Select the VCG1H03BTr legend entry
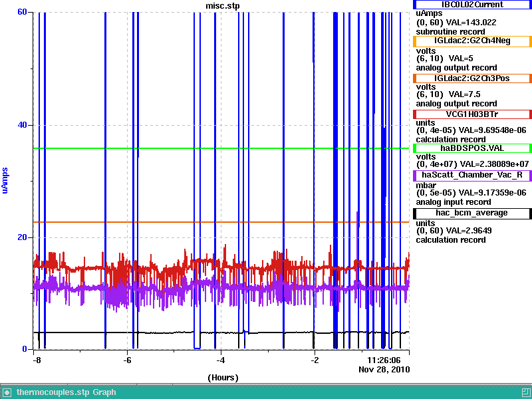The width and height of the screenshot is (532, 399). point(472,114)
